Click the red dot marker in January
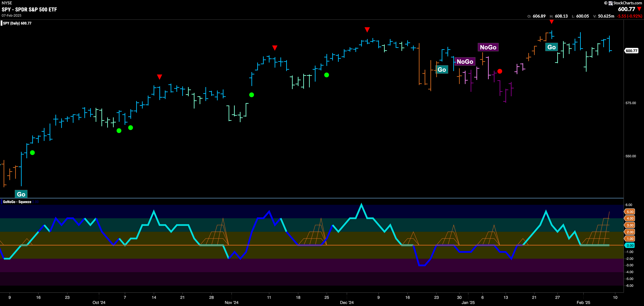The width and height of the screenshot is (644, 306). [500, 71]
